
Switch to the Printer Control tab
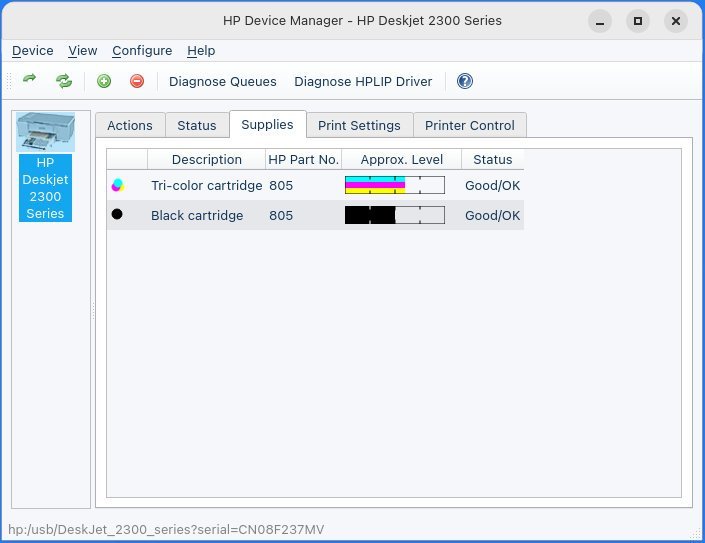(470, 125)
